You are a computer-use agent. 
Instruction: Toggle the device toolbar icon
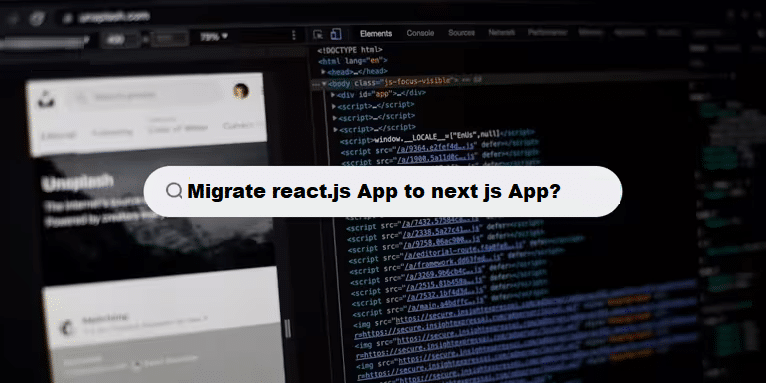pyautogui.click(x=336, y=34)
